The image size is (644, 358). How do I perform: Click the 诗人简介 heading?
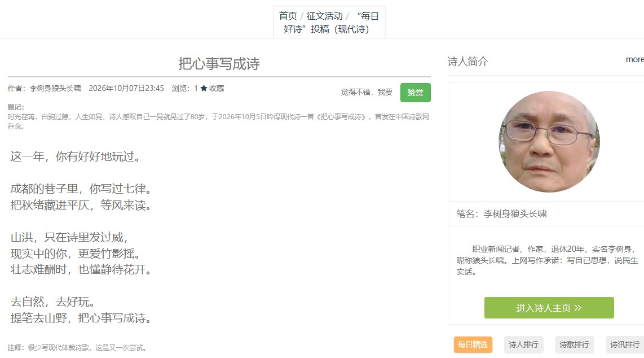(x=468, y=62)
